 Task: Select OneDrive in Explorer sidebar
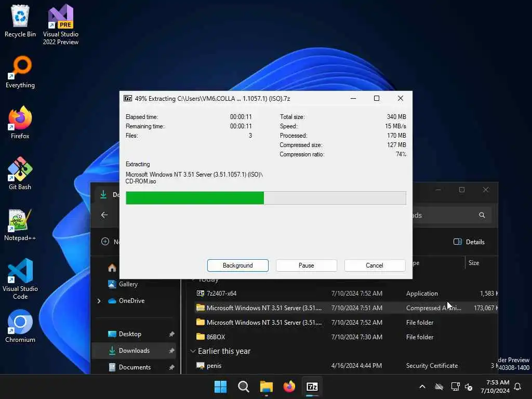point(126,301)
